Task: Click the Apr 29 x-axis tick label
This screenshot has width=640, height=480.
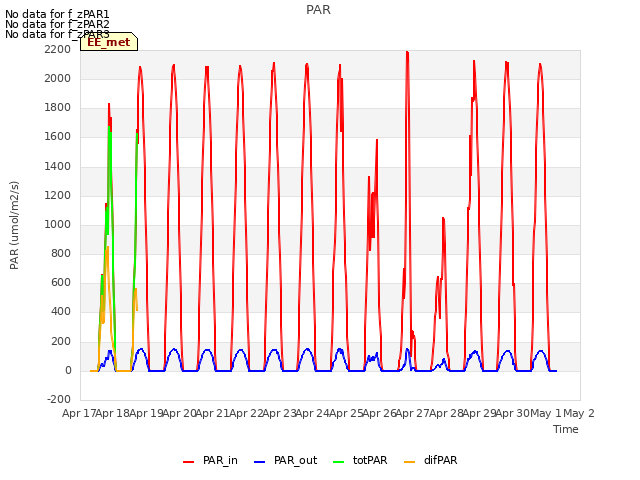Action: [x=479, y=413]
